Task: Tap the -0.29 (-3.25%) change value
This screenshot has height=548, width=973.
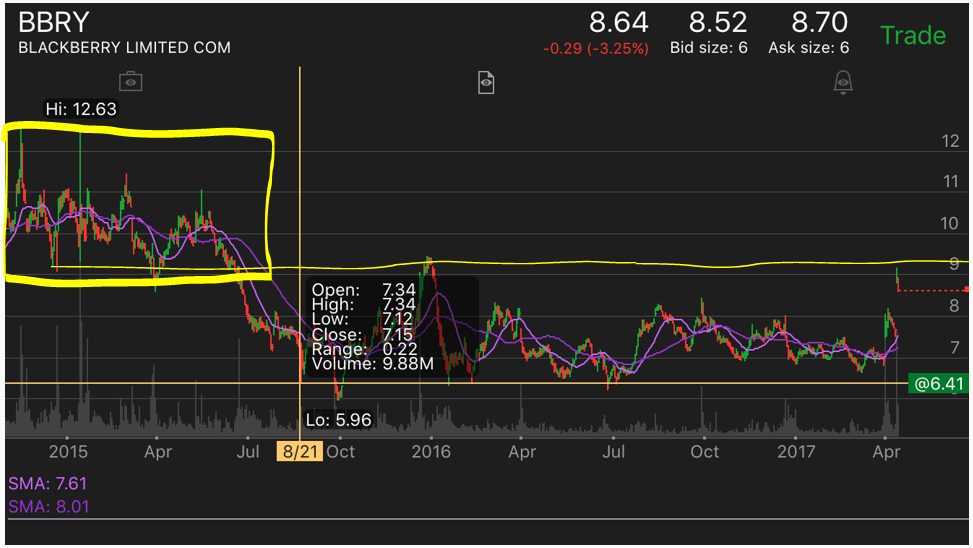Action: [x=596, y=48]
